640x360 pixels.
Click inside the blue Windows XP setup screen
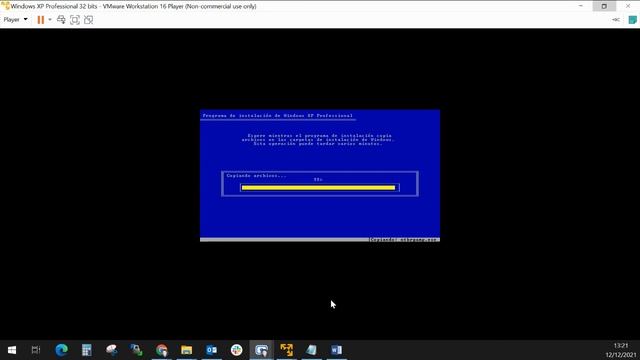[320, 176]
